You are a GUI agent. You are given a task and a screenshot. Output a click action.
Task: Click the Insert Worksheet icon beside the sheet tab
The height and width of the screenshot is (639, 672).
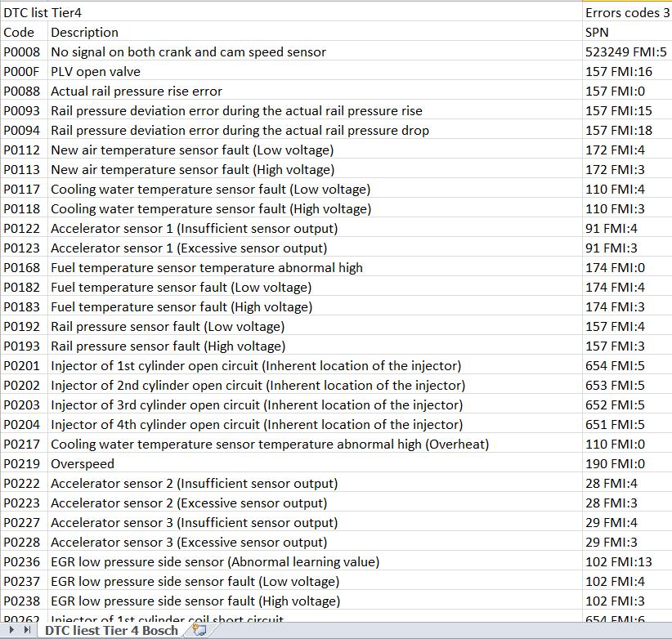point(199,630)
